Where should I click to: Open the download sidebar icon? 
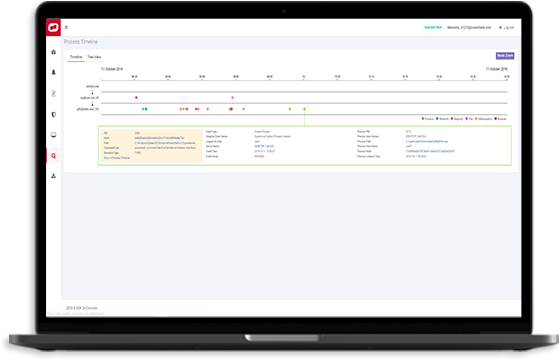(54, 176)
